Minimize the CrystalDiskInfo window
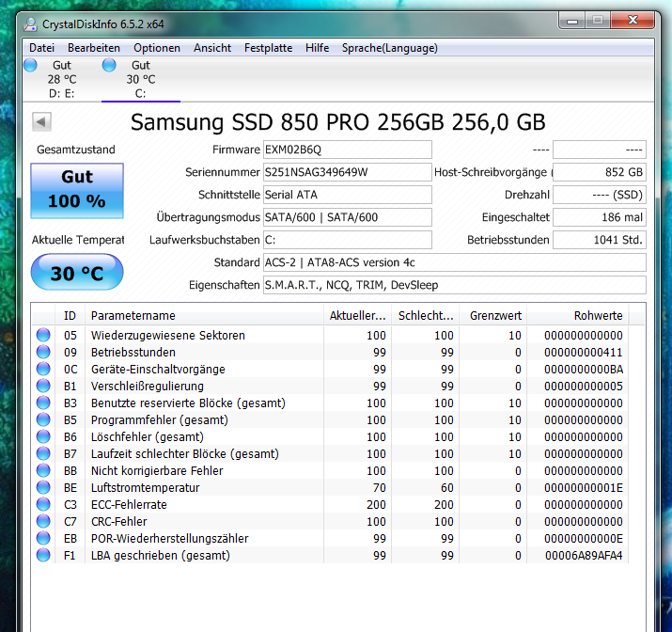This screenshot has width=672, height=632. [572, 21]
